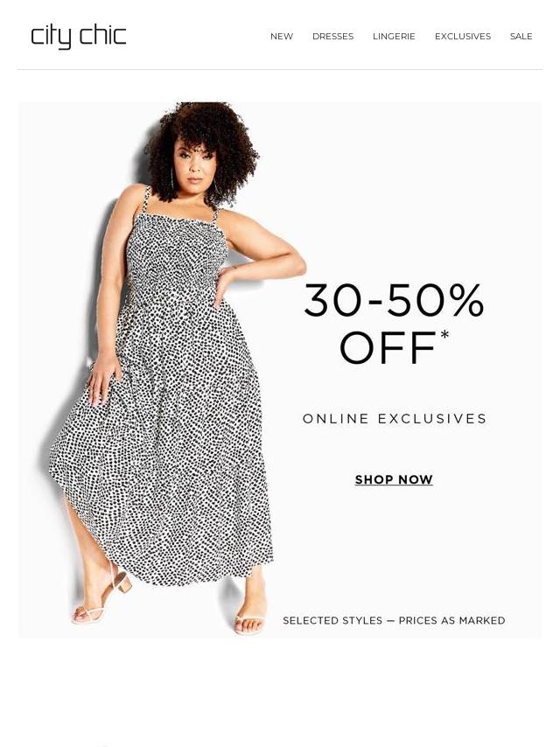Screen dimensions: 560x747
Task: Open the SALE section link
Action: (521, 36)
